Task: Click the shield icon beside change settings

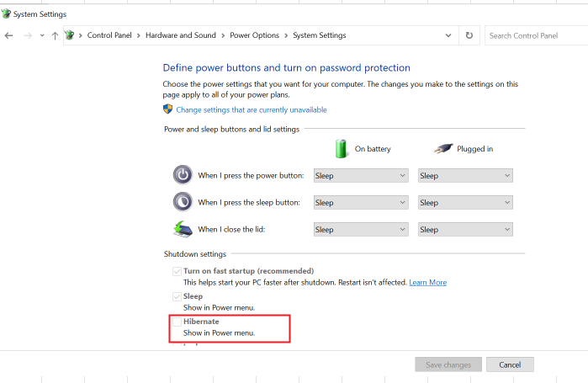Action: pyautogui.click(x=167, y=109)
